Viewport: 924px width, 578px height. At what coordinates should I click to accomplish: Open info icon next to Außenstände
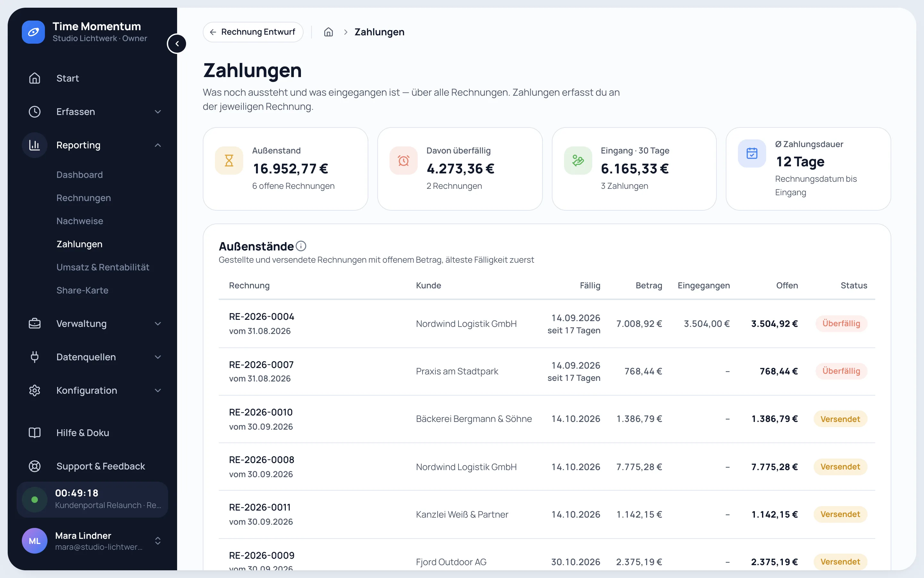pos(301,246)
